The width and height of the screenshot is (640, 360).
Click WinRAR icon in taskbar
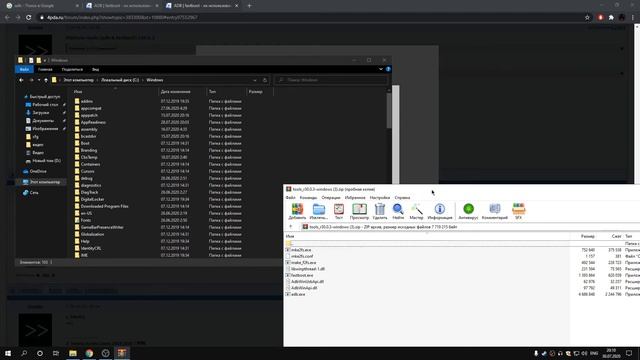pyautogui.click(x=122, y=353)
